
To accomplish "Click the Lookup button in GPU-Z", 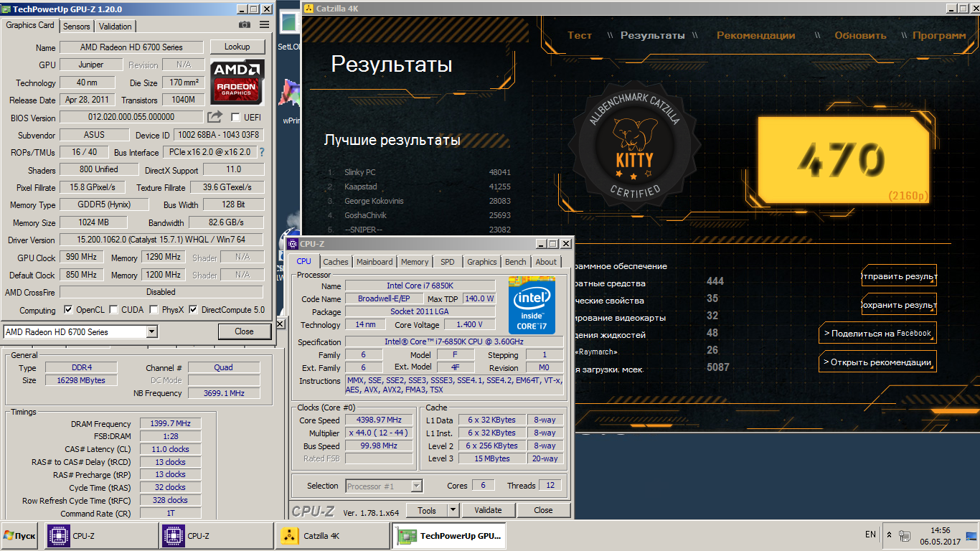I will click(237, 47).
